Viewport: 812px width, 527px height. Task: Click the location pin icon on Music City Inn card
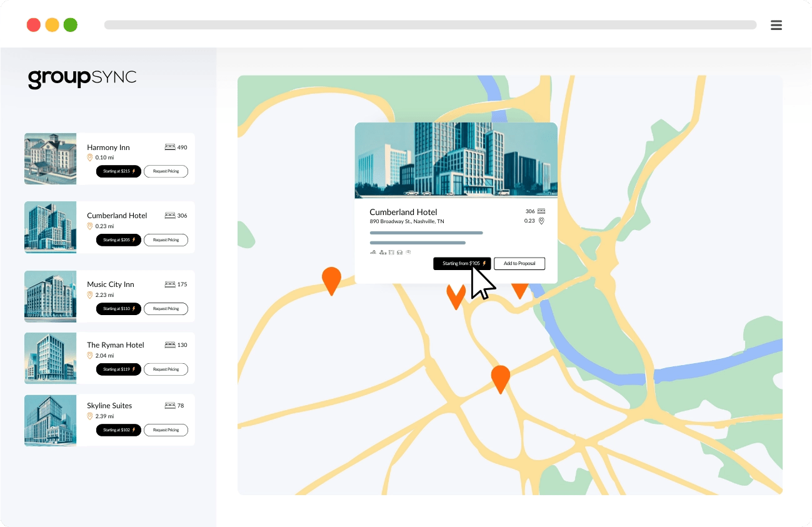tap(90, 295)
